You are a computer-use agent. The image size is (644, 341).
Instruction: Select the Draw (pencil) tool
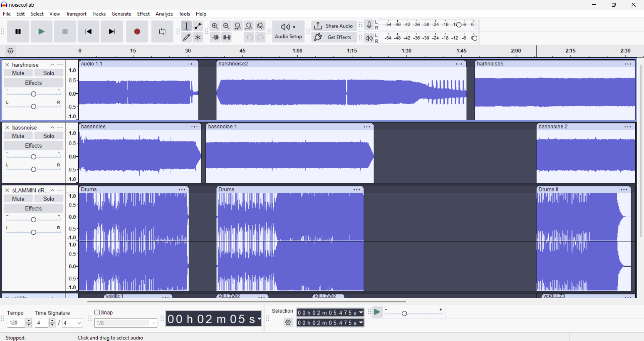[187, 38]
